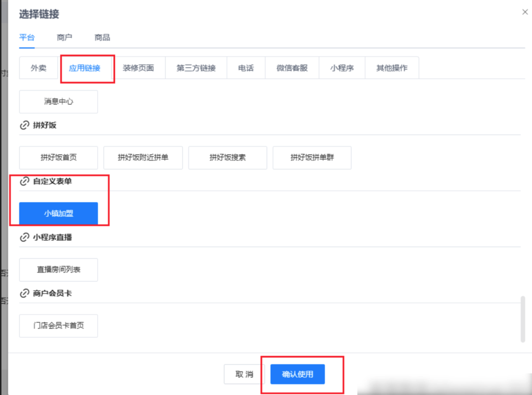Click the link icon beside 小程序直播 section

coord(25,238)
